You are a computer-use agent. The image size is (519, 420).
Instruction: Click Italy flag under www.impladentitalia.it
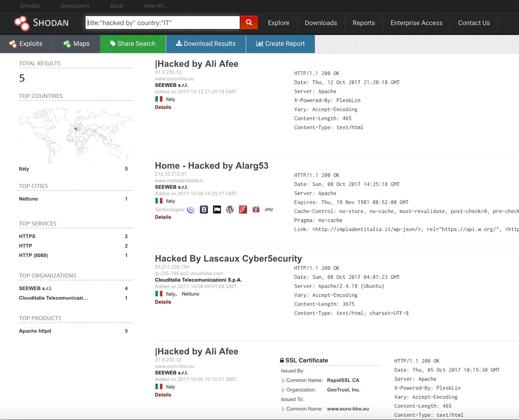coord(159,201)
